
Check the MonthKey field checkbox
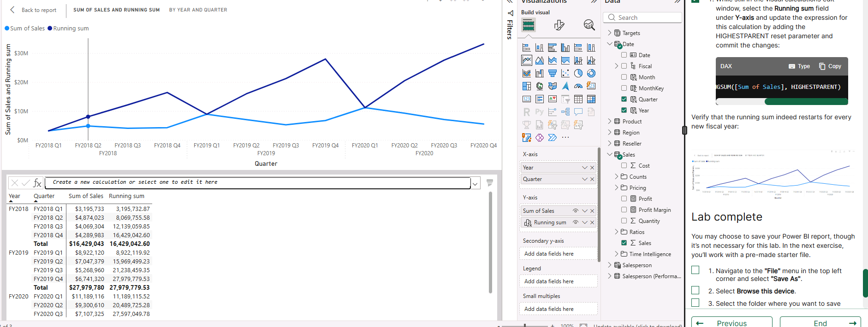pyautogui.click(x=624, y=88)
